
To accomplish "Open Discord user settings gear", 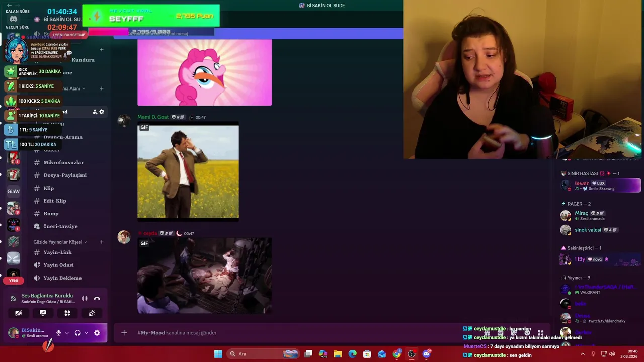I will click(97, 333).
